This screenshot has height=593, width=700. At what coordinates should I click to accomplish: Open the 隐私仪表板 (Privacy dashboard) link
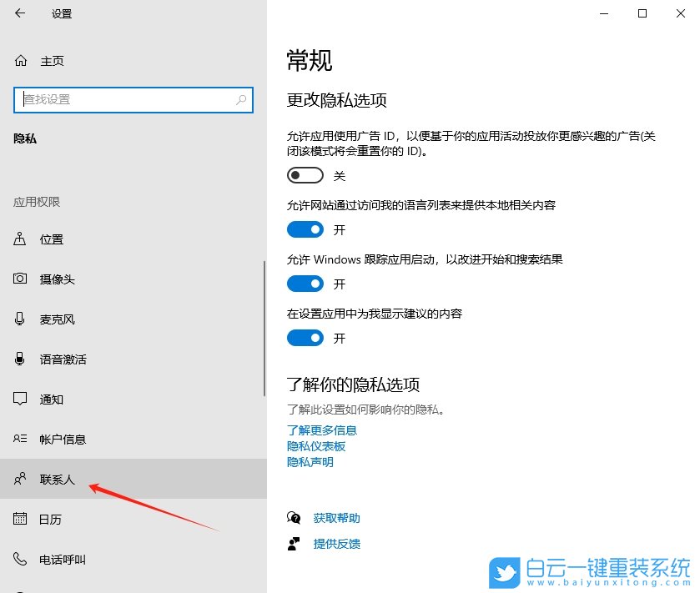(x=315, y=446)
